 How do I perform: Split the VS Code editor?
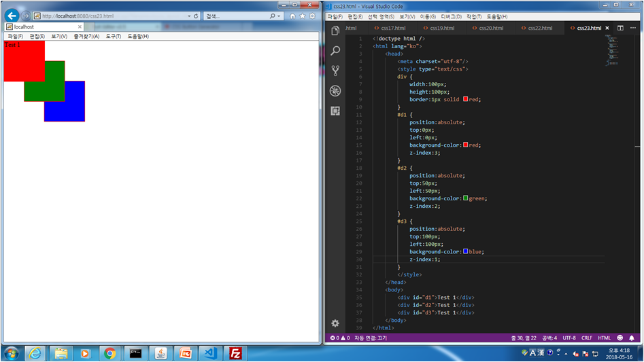click(620, 28)
